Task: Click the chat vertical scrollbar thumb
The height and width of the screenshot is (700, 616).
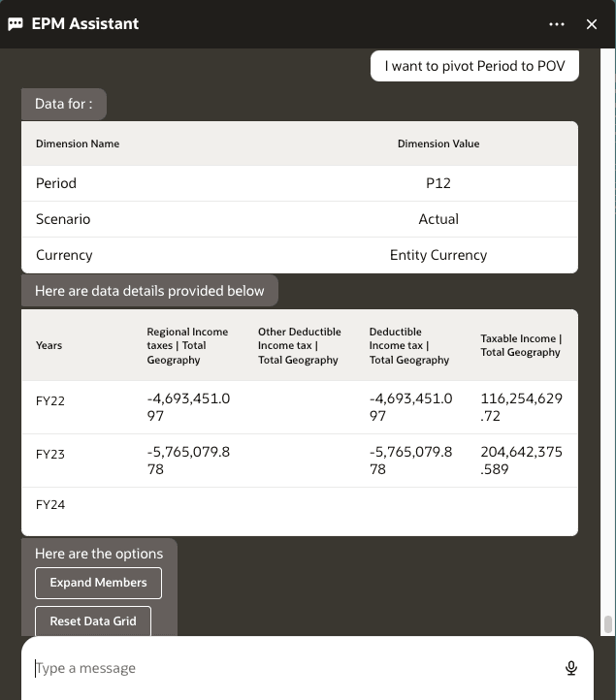Action: click(x=607, y=624)
